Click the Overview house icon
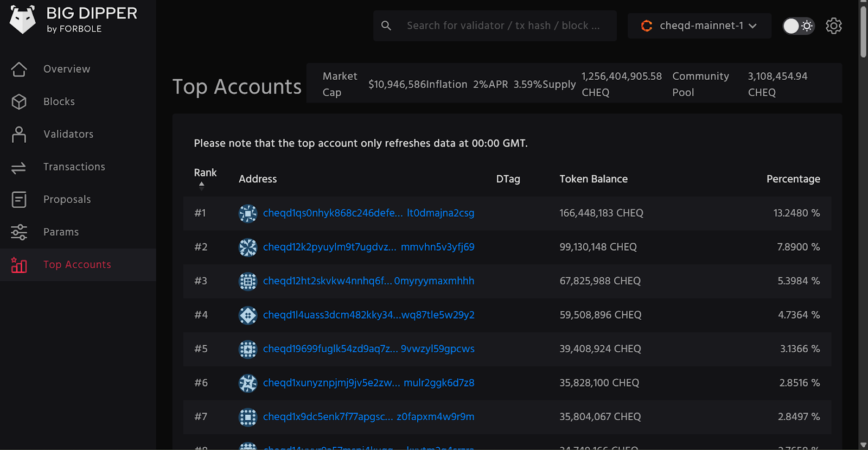 (19, 69)
